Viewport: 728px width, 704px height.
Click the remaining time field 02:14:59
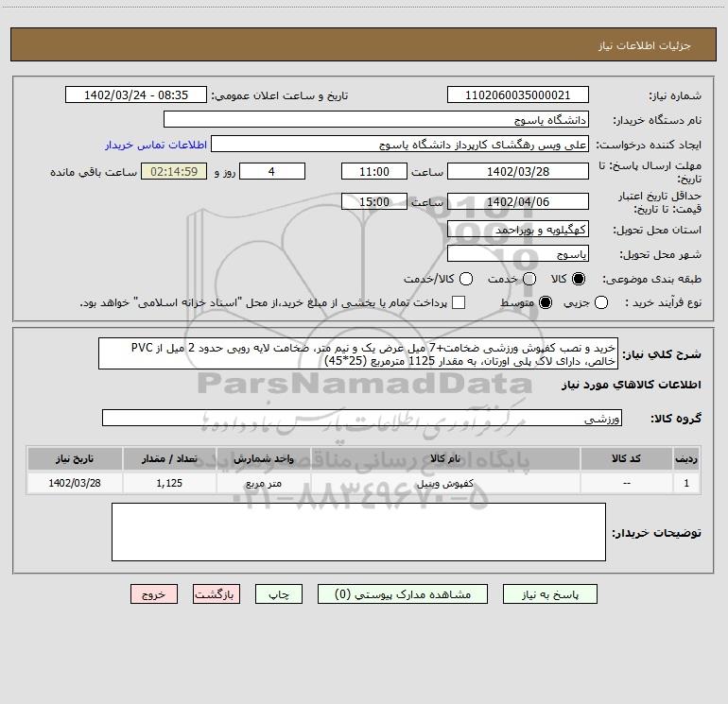[x=174, y=171]
